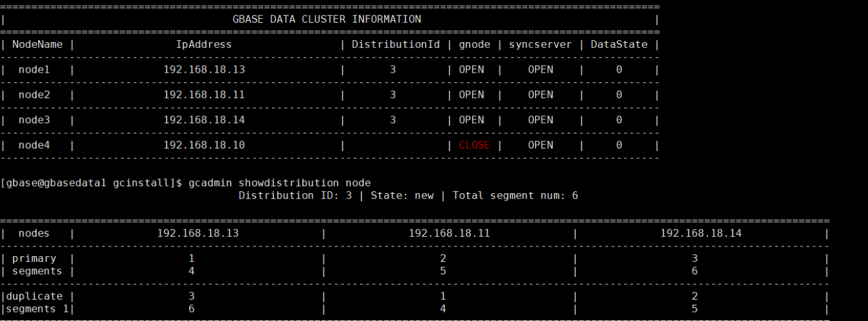This screenshot has height=321, width=868.
Task: Select 192.168.18.13 in the distribution nodes row
Action: pos(198,233)
